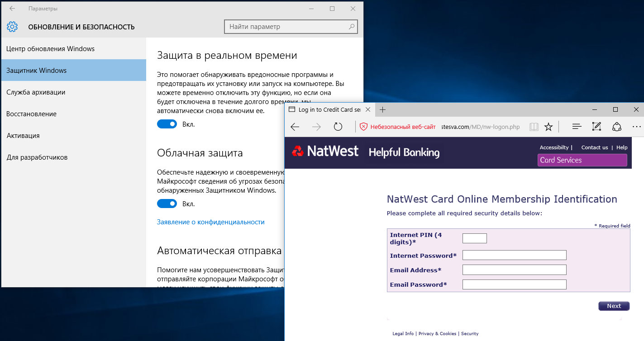Viewport: 644px width, 341px height.
Task: Click the Next button on the NatWest form
Action: [x=614, y=306]
